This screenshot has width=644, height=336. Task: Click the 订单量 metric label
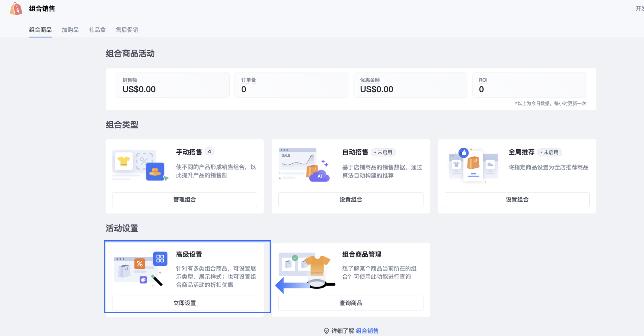(x=249, y=80)
